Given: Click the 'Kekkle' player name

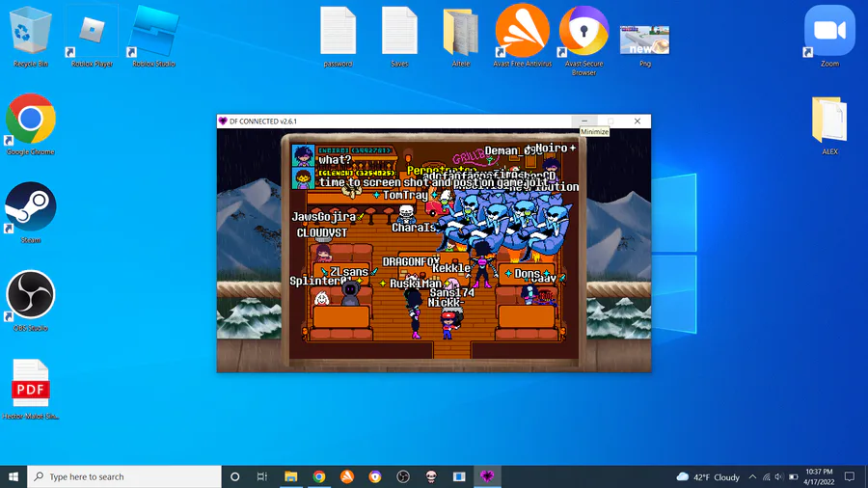Looking at the screenshot, I should click(x=451, y=268).
